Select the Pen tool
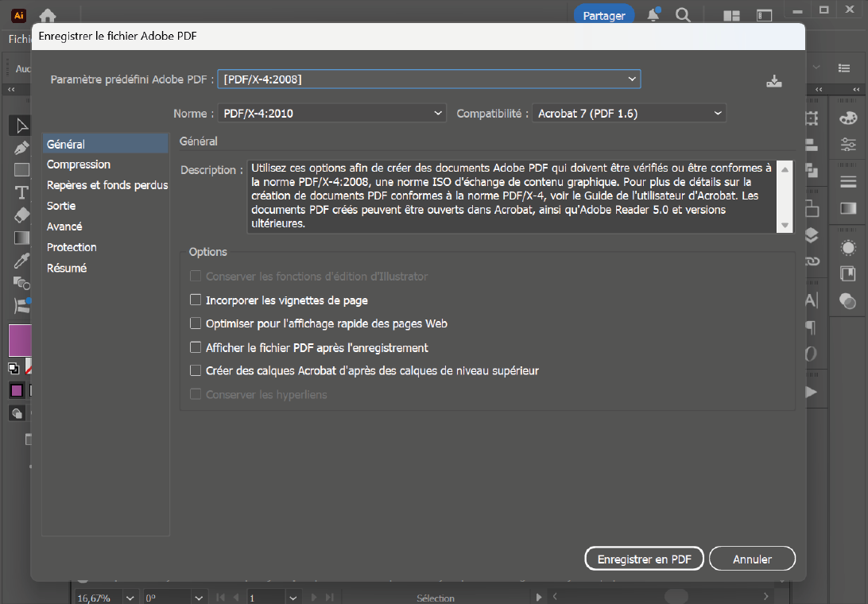This screenshot has height=604, width=868. 21,148
